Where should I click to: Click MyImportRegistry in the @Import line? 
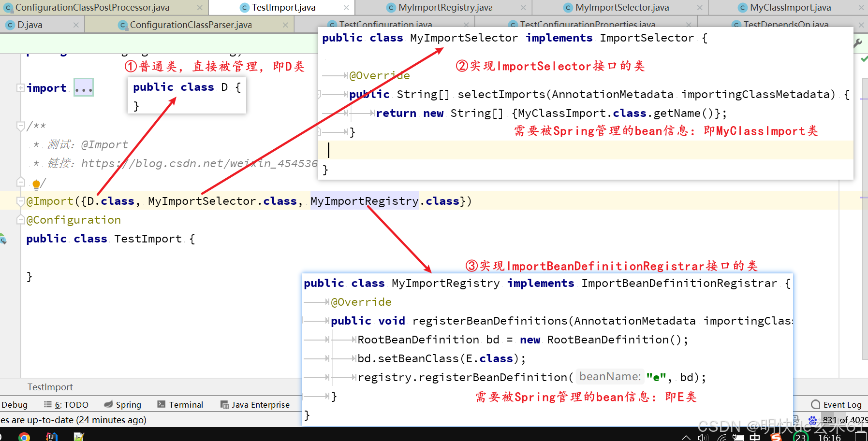point(365,201)
